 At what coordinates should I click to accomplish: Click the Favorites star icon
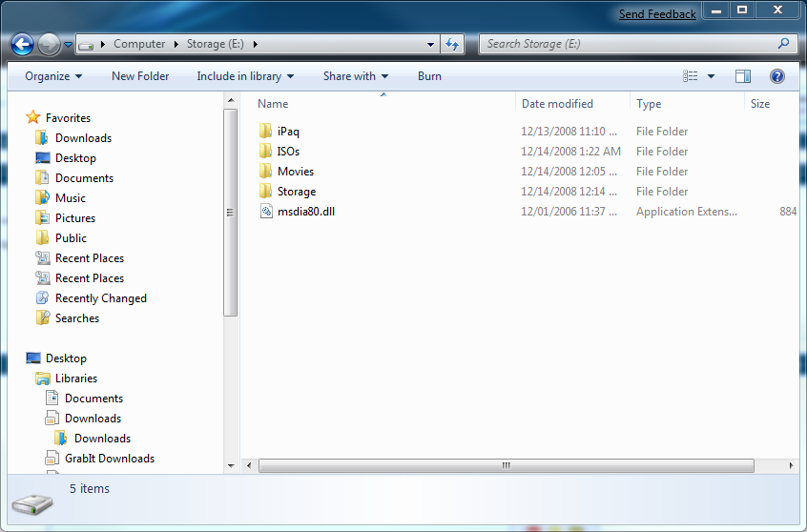tap(33, 117)
